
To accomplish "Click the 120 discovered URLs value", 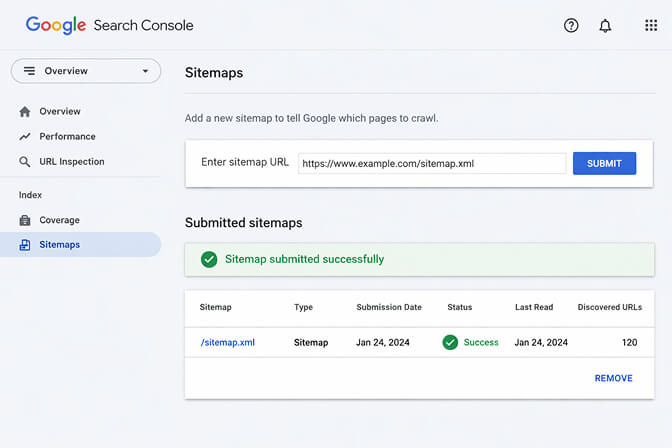I will tap(630, 343).
